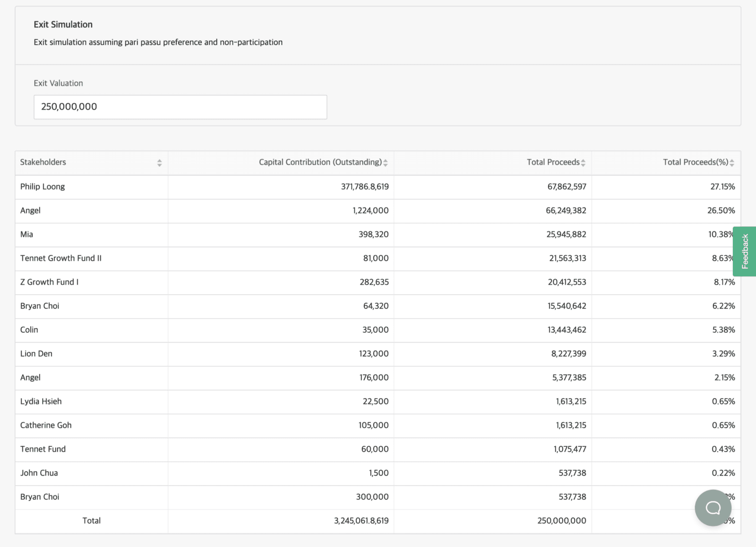Click percentage value 0.22%
Viewport: 756px width, 547px height.
[x=723, y=473]
